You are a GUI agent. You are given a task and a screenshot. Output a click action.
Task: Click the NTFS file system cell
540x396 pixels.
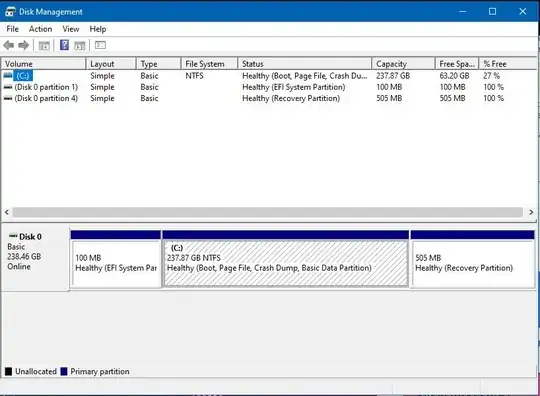coord(195,76)
